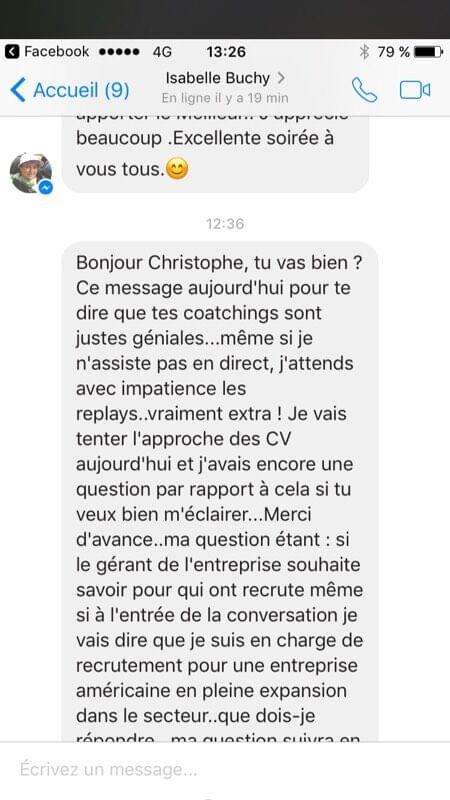Image resolution: width=450 pixels, height=800 pixels.
Task: Tap the 4G signal indicator
Action: pos(162,52)
